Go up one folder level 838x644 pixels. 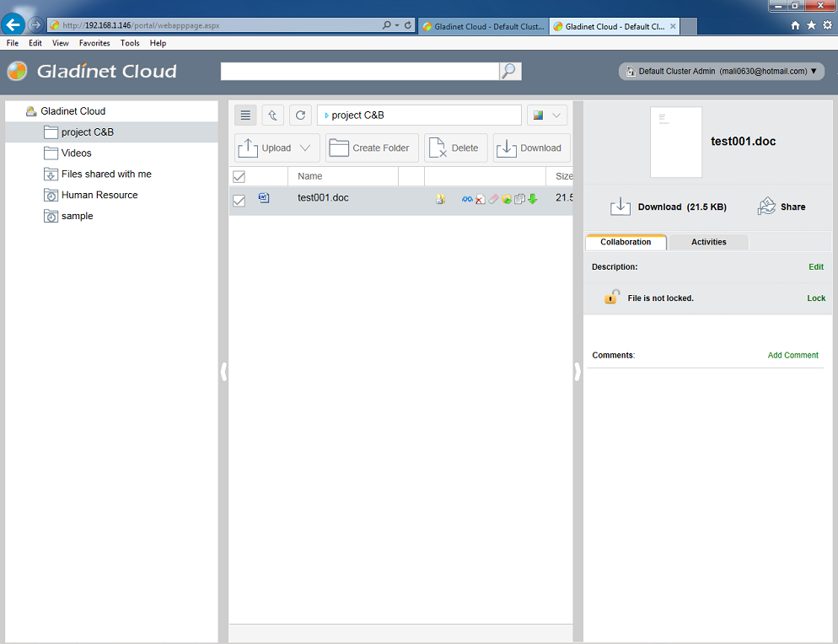pyautogui.click(x=272, y=115)
